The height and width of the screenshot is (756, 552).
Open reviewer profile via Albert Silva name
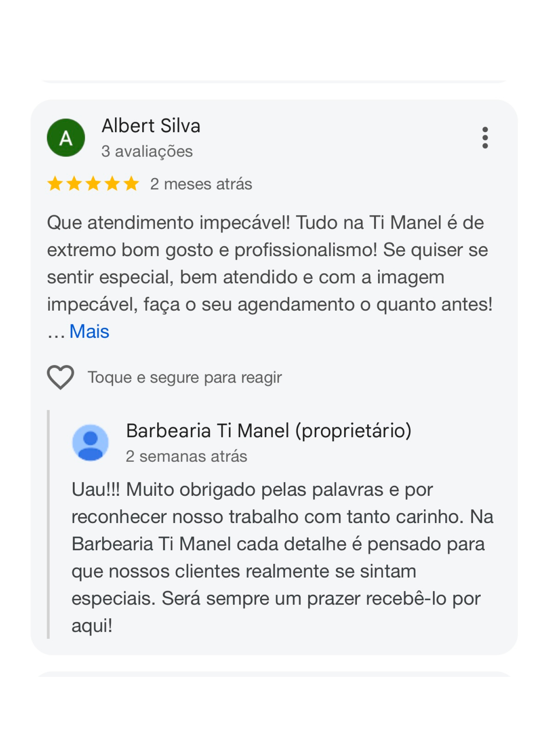(x=151, y=126)
